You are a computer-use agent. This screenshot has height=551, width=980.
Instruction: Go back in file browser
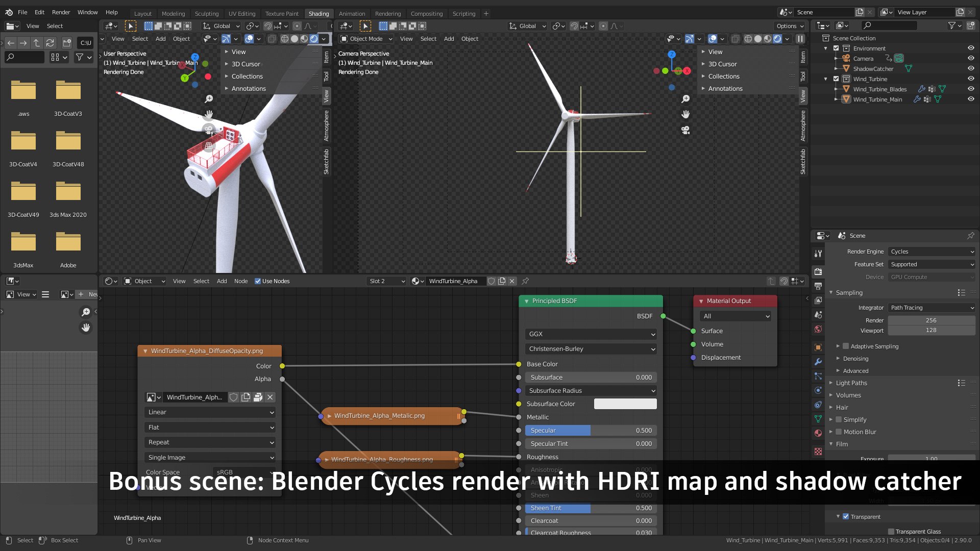[x=11, y=43]
